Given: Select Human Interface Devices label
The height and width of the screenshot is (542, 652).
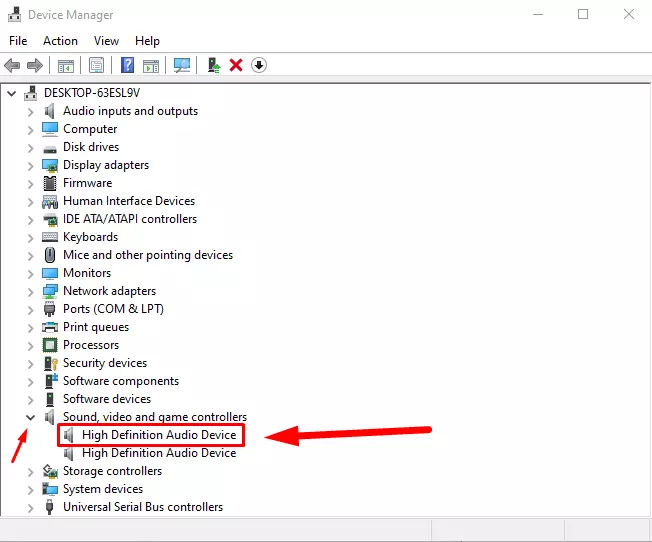Looking at the screenshot, I should tap(129, 201).
